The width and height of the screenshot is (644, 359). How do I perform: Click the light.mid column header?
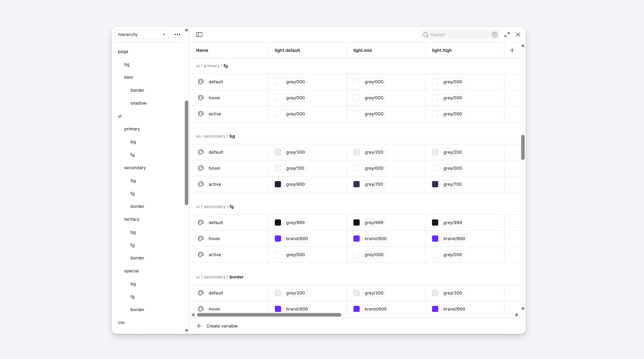[x=362, y=50]
